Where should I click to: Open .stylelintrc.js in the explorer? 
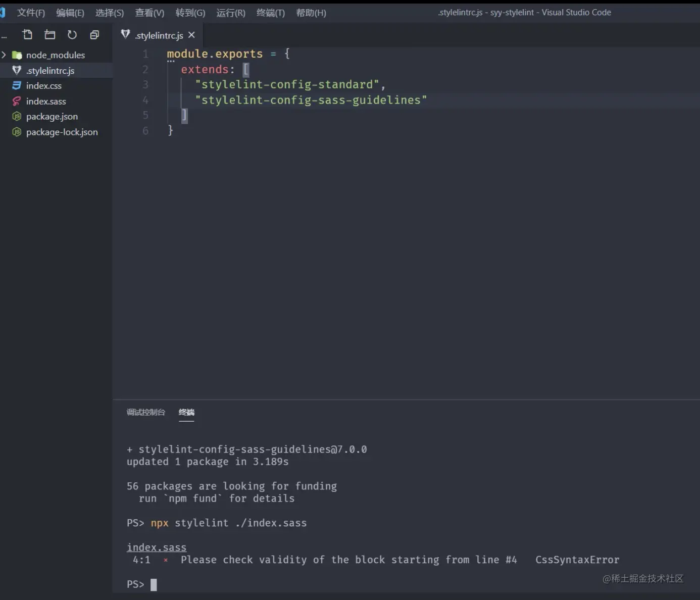pyautogui.click(x=56, y=70)
